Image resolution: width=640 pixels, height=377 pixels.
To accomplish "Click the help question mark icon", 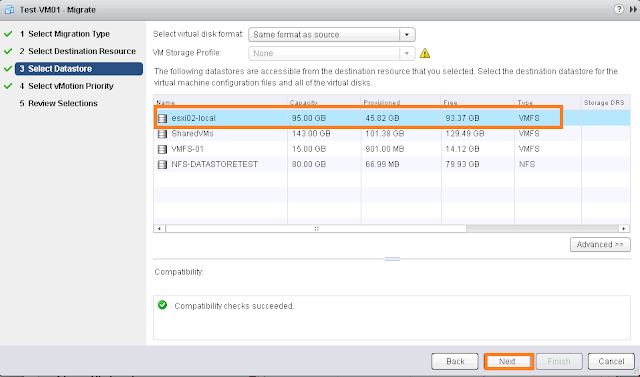I will [x=619, y=9].
